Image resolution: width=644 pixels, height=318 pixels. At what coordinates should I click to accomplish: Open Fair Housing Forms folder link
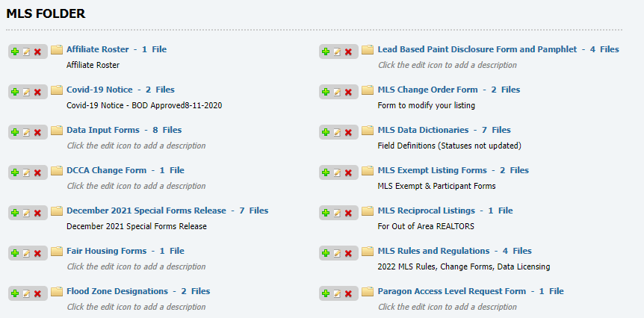coord(126,251)
